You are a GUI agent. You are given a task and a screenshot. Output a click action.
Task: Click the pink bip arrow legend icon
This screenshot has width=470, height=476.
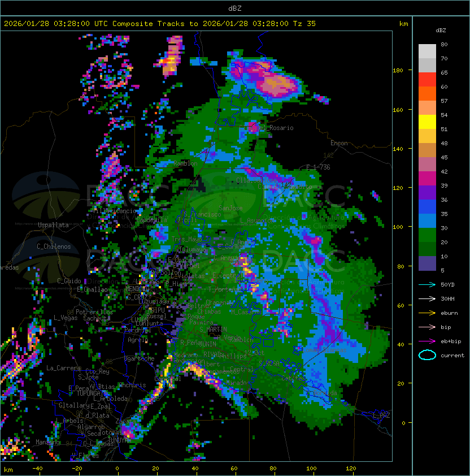click(x=427, y=327)
